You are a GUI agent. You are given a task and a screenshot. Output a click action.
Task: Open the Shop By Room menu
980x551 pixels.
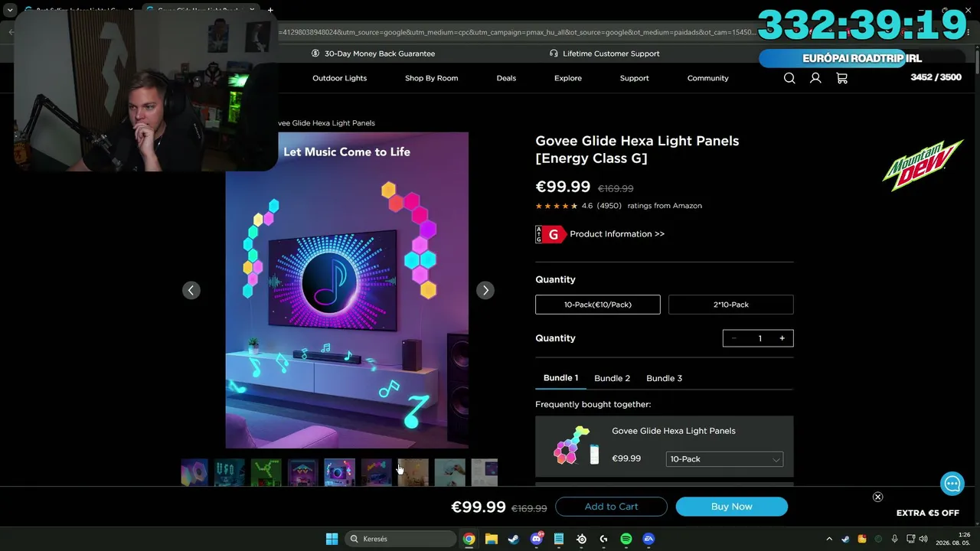coord(432,78)
